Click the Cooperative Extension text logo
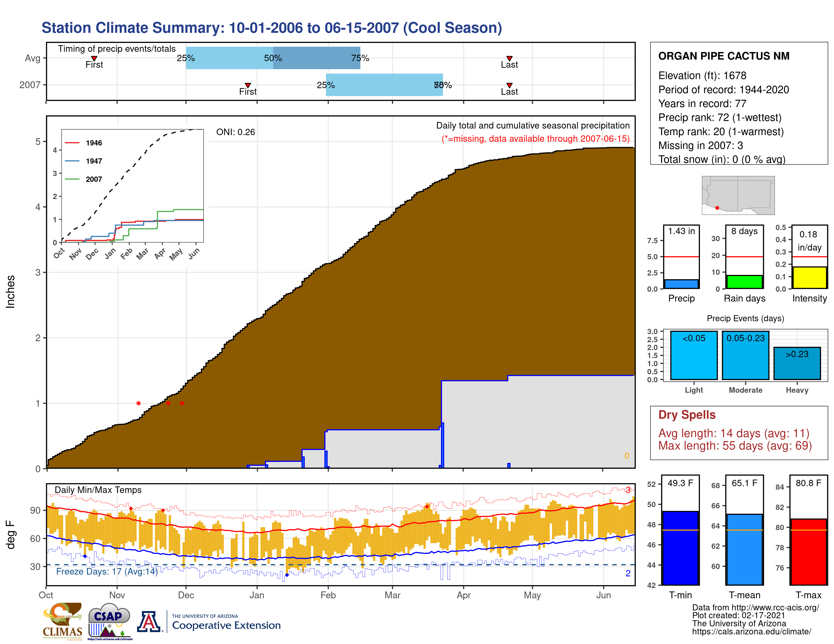 coord(226,622)
